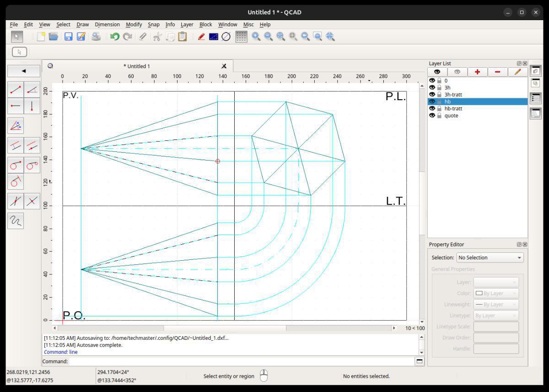Click the Command input field

241,361
